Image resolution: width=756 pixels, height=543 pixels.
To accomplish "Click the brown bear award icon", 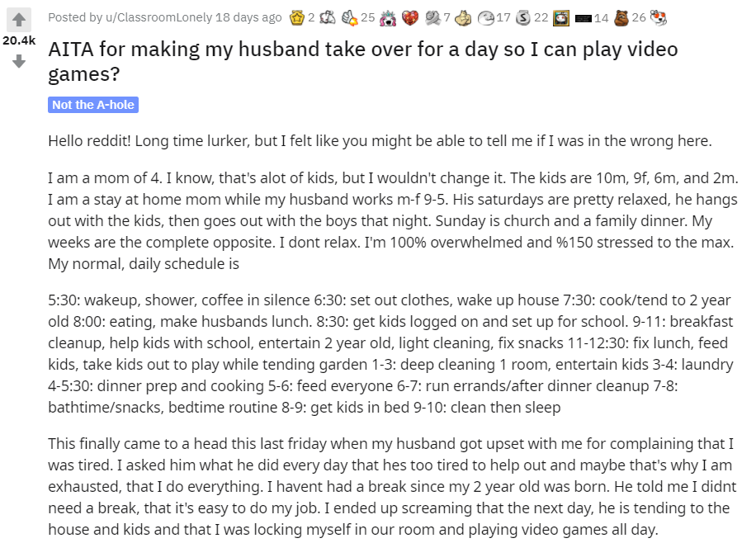I will [x=621, y=18].
